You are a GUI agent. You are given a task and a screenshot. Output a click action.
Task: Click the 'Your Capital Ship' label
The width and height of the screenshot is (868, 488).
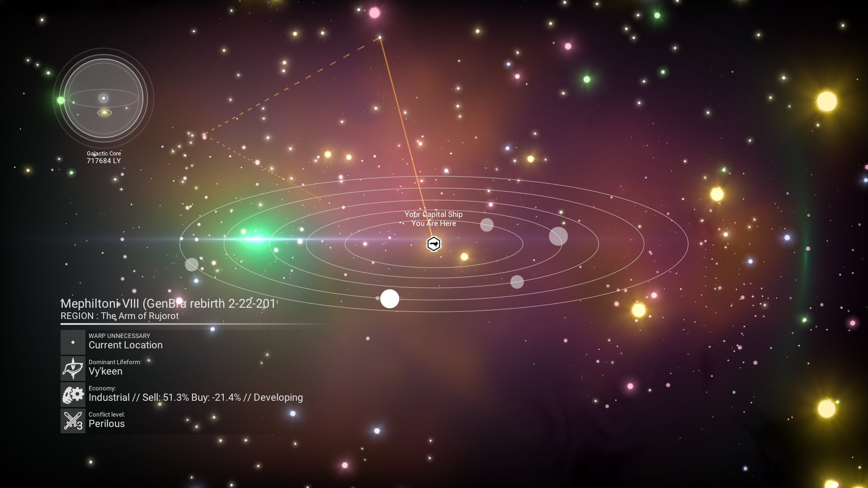pyautogui.click(x=434, y=214)
